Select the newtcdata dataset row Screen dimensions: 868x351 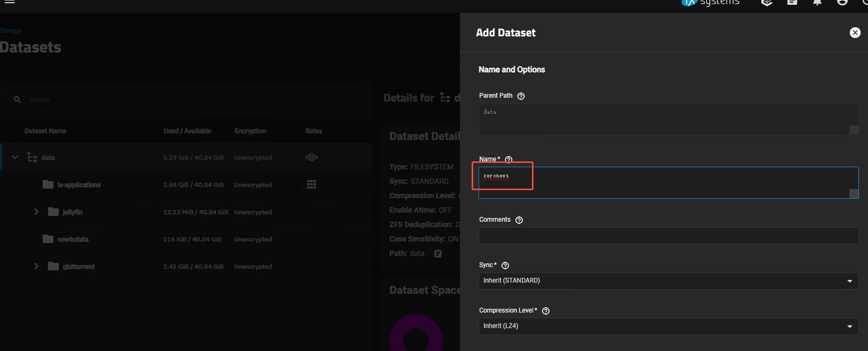187,239
